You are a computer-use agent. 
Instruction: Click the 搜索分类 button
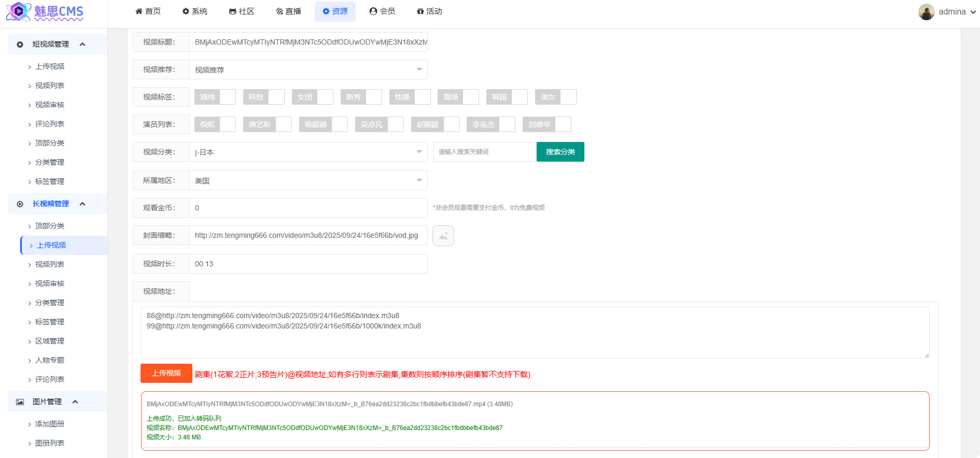point(561,152)
